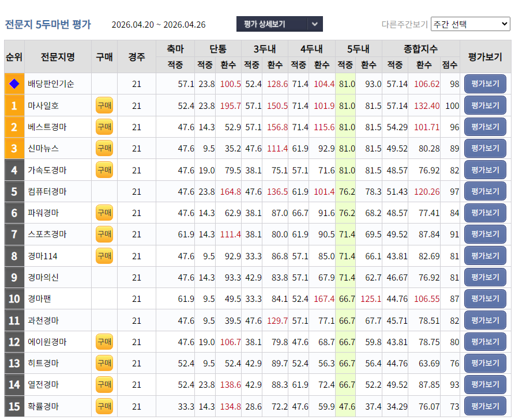This screenshot has width=515, height=420.
Task: Open 평가보기 for 컴퓨터경마
Action: coord(484,191)
